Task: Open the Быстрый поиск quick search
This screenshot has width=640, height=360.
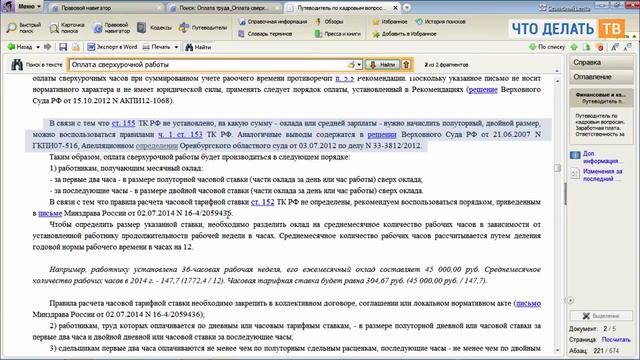Action: (x=24, y=28)
